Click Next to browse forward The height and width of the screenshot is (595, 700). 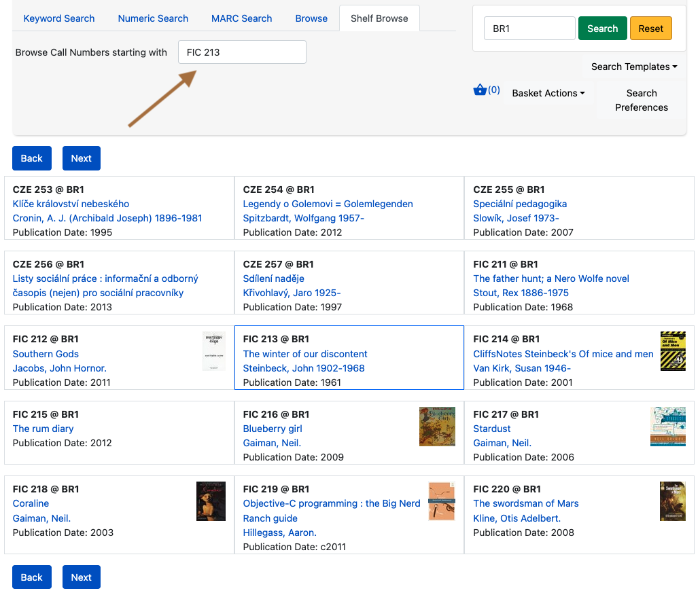click(81, 158)
